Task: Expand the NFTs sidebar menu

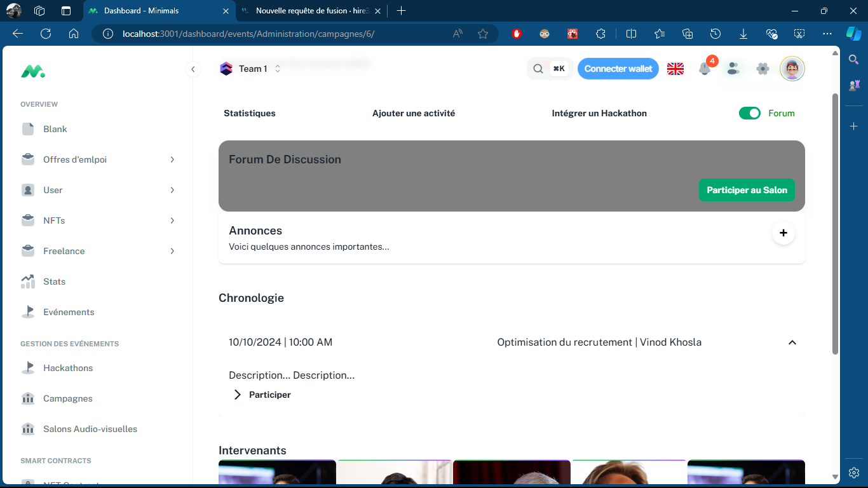Action: point(98,220)
